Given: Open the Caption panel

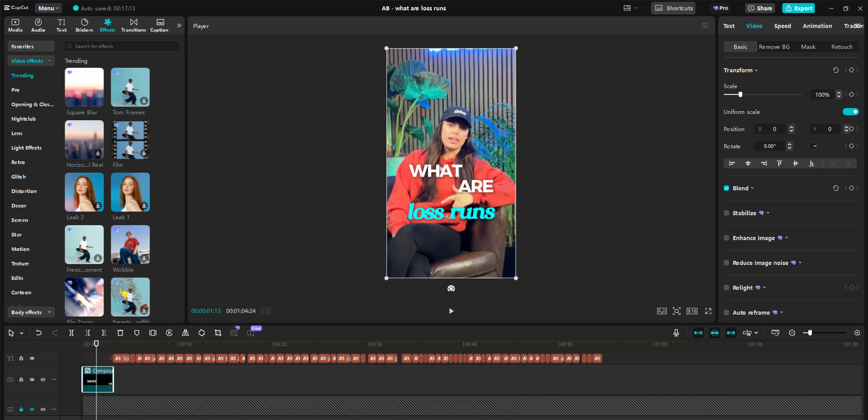Looking at the screenshot, I should [x=159, y=25].
